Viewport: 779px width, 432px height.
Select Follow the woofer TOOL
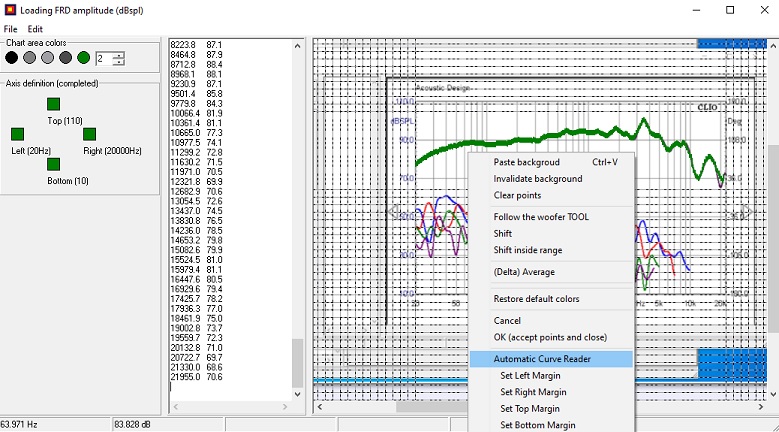click(551, 217)
